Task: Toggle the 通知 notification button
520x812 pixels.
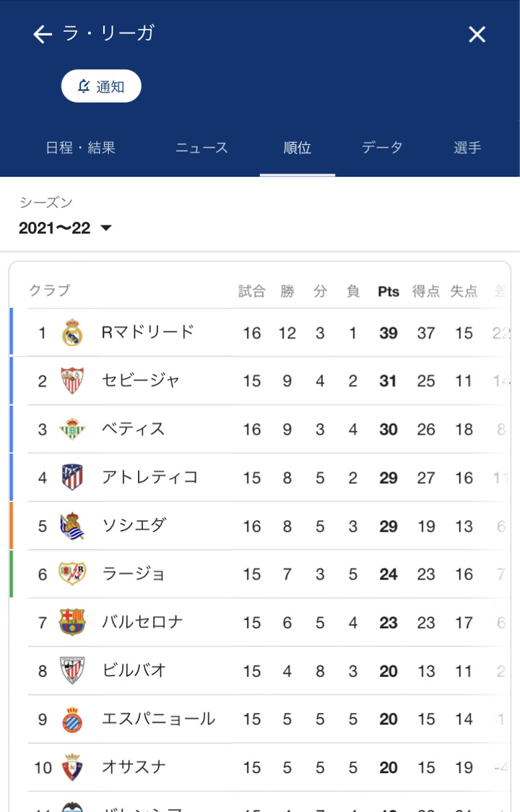Action: point(101,87)
